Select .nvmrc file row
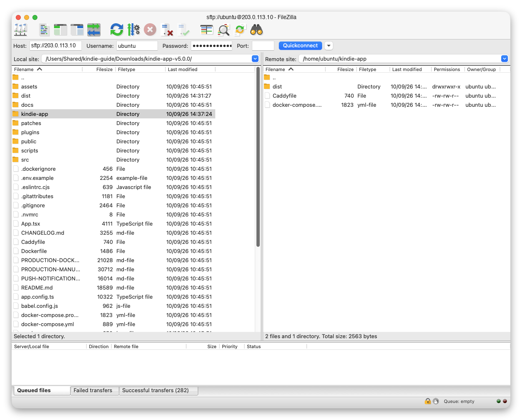Viewport: 522px width, 420px height. tap(113, 214)
